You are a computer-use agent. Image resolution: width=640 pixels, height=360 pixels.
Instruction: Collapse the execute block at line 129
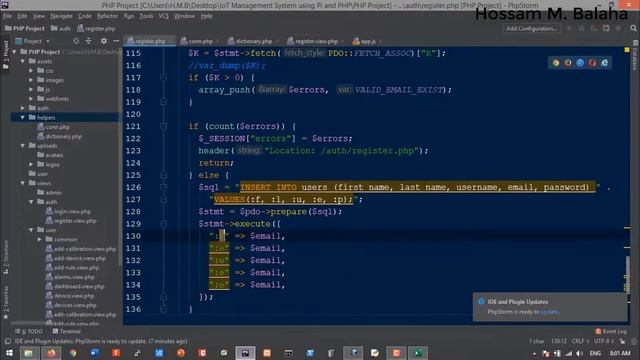[164, 224]
